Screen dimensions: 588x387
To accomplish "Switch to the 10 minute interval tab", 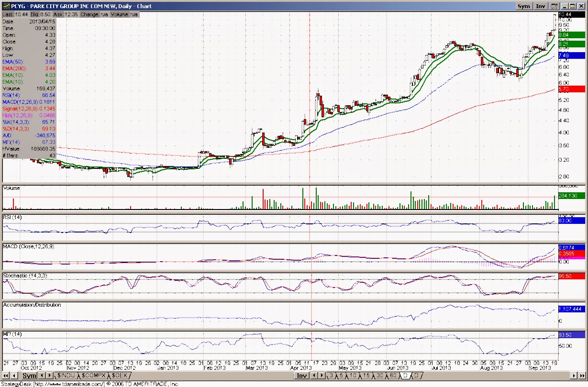I will (353, 376).
